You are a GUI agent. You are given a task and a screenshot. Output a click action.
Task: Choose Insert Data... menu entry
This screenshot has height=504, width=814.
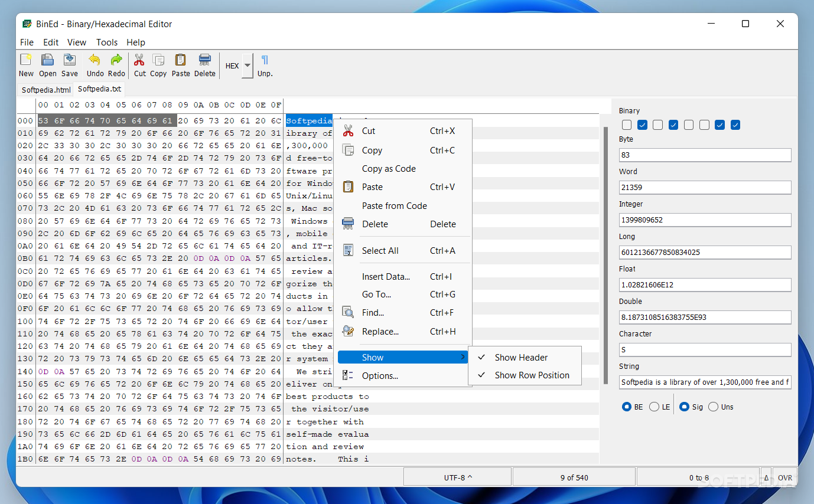404,277
